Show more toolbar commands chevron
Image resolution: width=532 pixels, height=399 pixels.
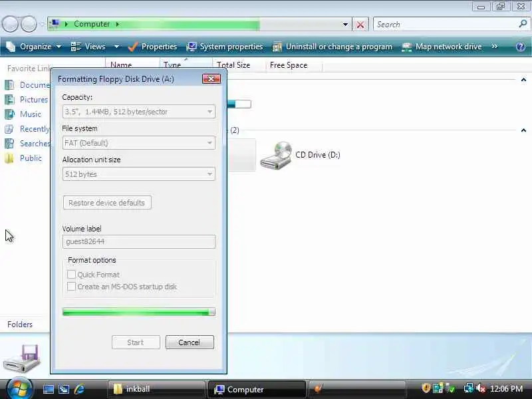pyautogui.click(x=494, y=46)
